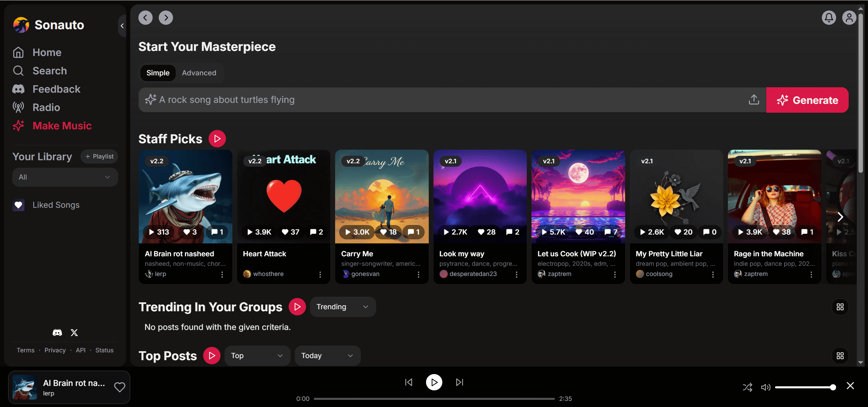
Task: Open the Discord icon in sidebar footer
Action: point(57,333)
